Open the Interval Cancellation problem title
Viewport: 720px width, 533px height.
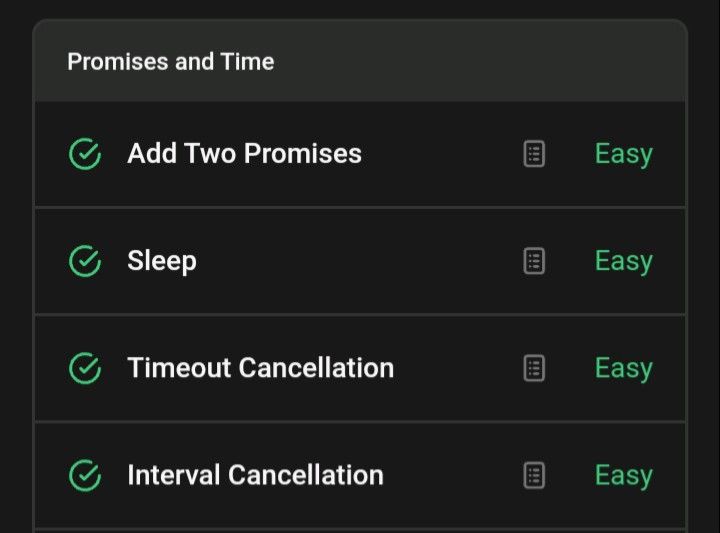pyautogui.click(x=255, y=475)
